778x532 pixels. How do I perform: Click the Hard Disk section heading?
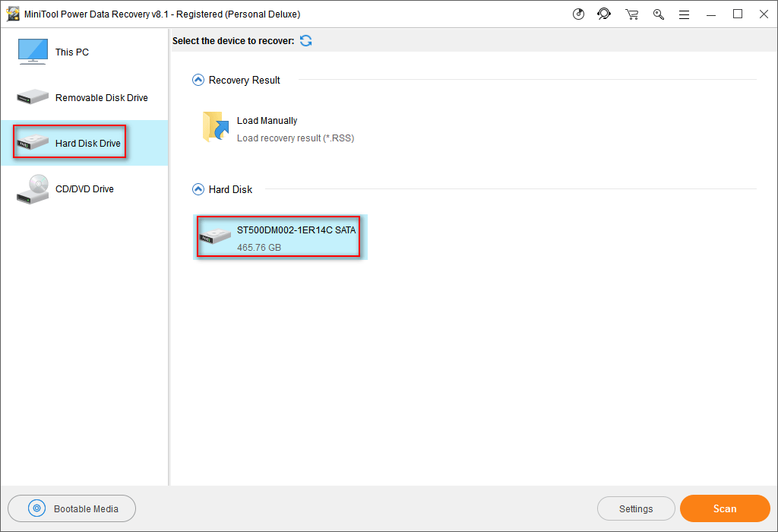coord(230,189)
